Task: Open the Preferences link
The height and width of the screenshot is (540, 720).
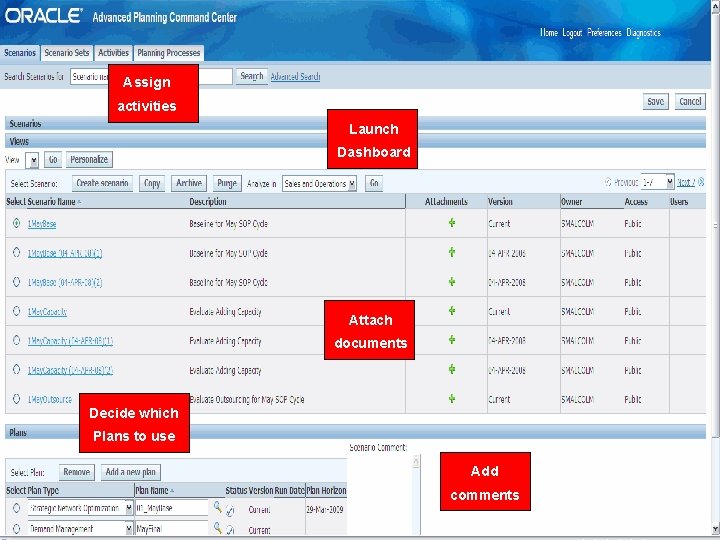Action: pyautogui.click(x=604, y=33)
